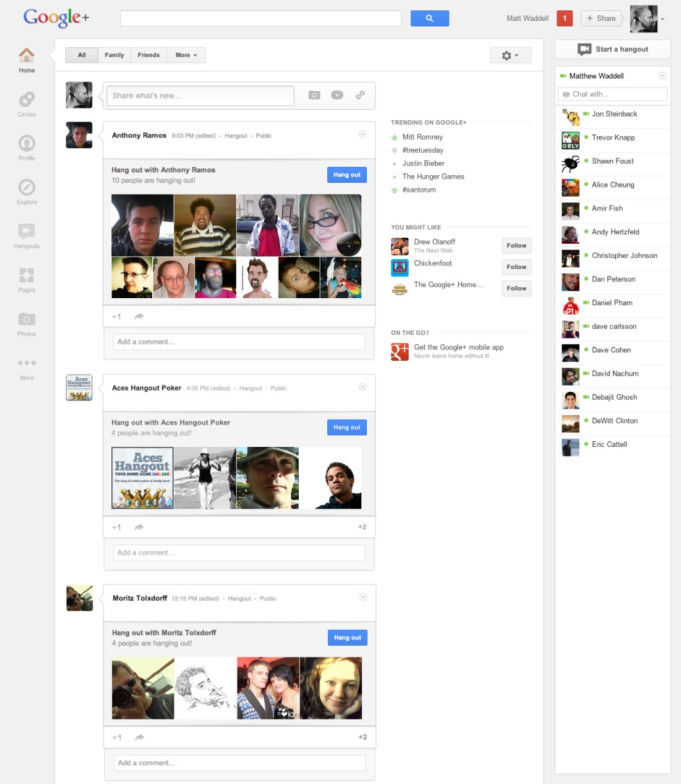
Task: Follow Drew Olanoff
Action: 516,245
